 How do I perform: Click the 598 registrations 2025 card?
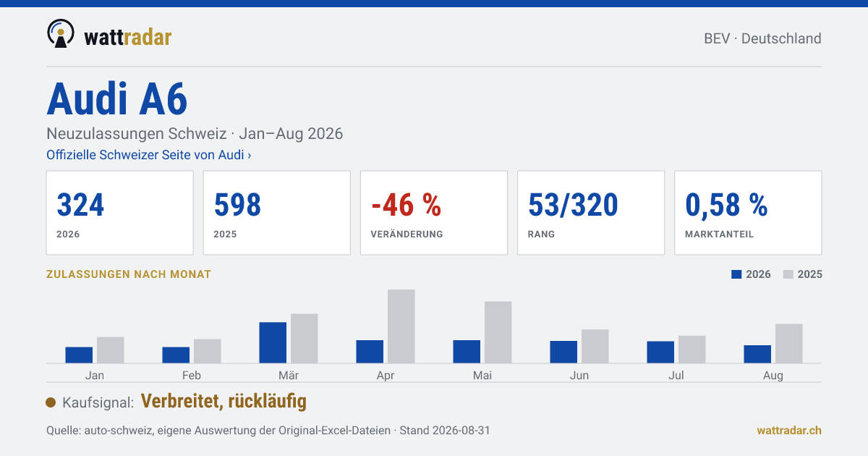click(277, 213)
